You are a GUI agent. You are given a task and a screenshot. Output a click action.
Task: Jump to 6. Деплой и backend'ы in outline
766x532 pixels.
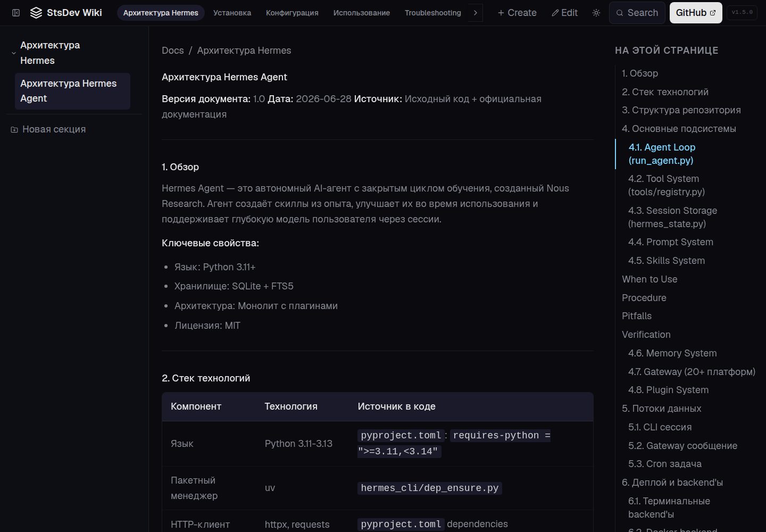[672, 483]
